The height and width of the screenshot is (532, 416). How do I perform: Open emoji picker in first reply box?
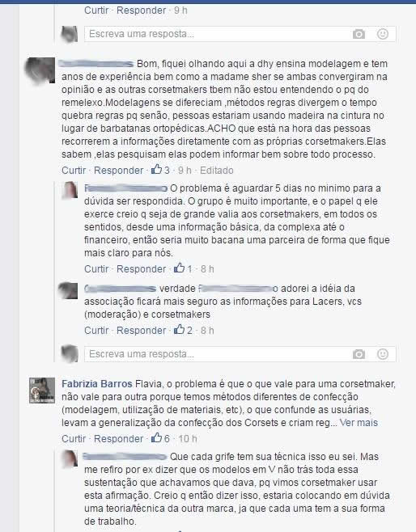(383, 34)
